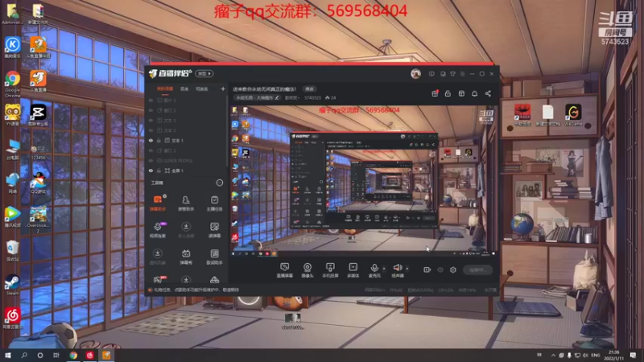Open the 读弹幕 tool

tap(214, 230)
